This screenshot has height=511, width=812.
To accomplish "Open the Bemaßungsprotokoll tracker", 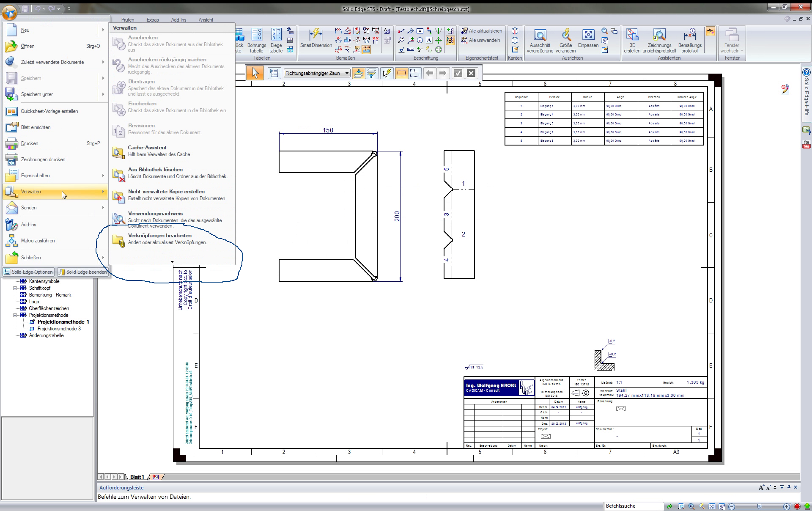I will 690,41.
